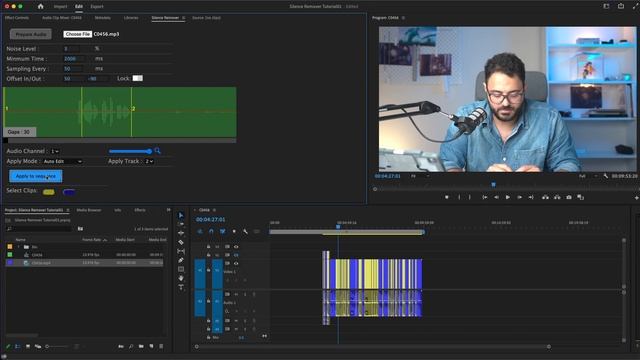Viewport: 640px width, 360px height.
Task: Select the Track Select Forward tool
Action: point(181,224)
